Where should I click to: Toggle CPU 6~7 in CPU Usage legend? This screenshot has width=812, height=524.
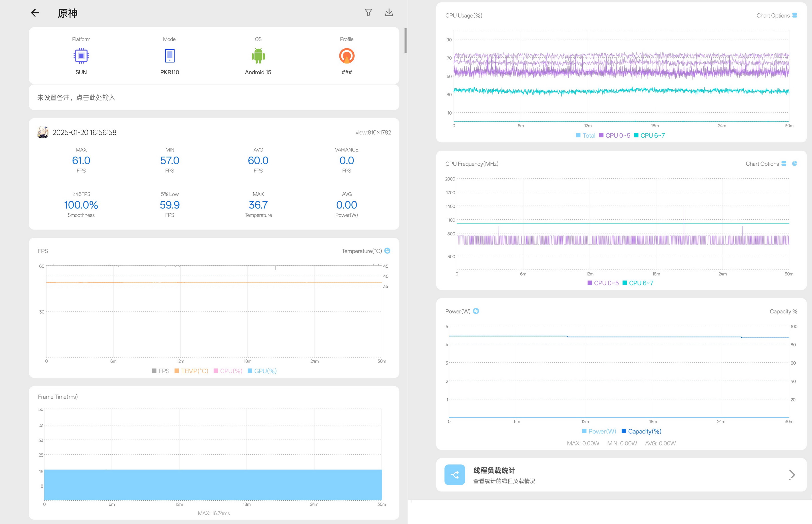pyautogui.click(x=649, y=135)
